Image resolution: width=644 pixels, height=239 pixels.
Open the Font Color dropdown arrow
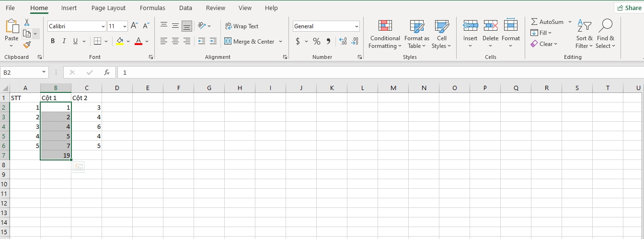pos(147,42)
